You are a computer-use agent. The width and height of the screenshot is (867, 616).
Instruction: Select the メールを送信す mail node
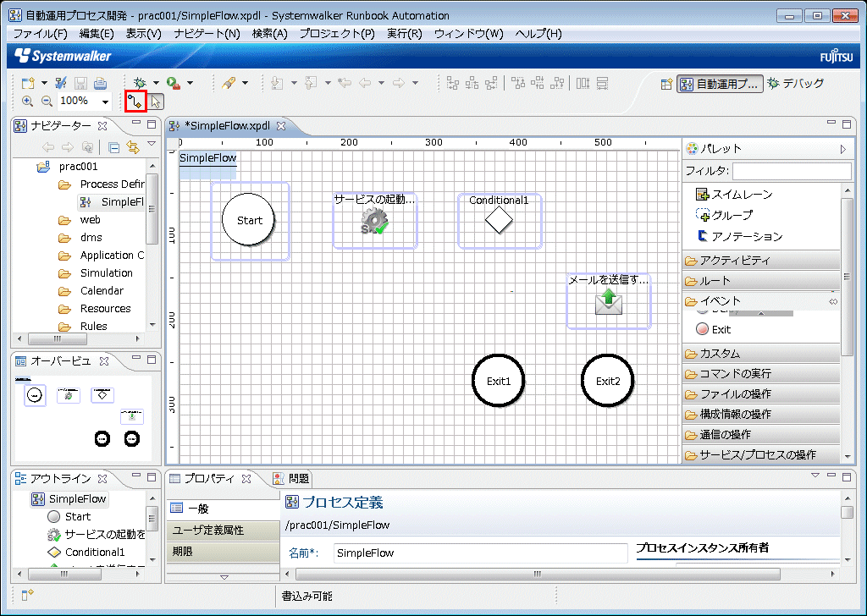click(609, 301)
